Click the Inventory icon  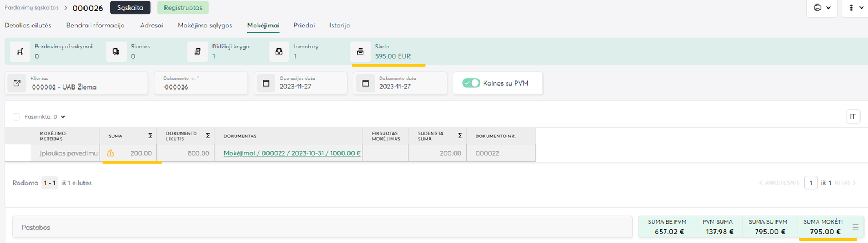pyautogui.click(x=279, y=51)
